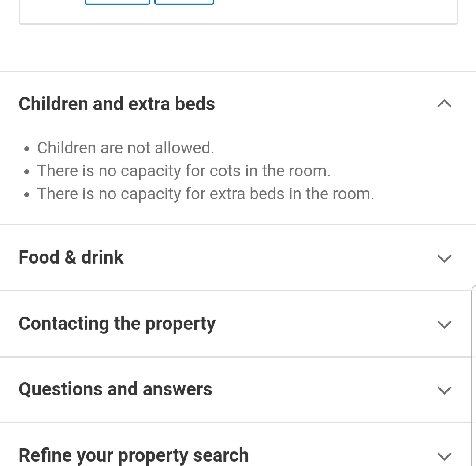Expand the Food & drink section heading

(71, 257)
